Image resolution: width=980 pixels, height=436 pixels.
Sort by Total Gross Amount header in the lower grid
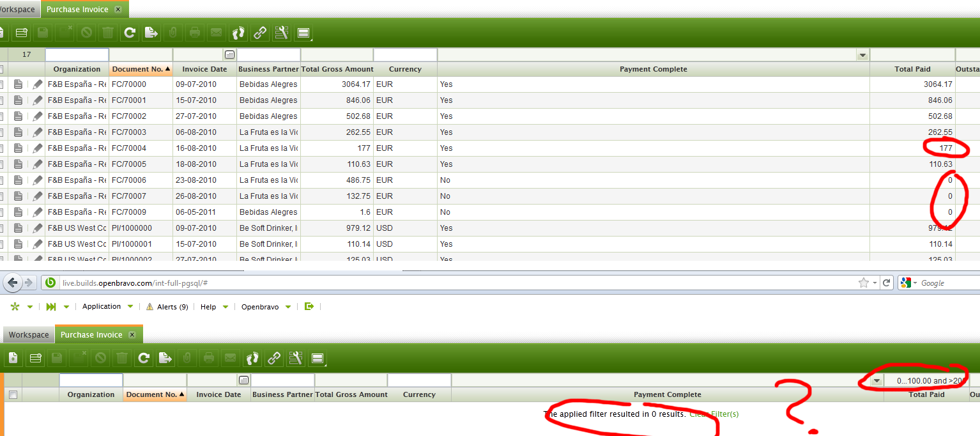351,394
